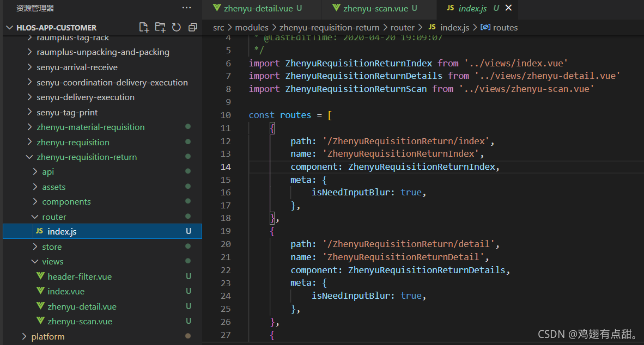Select index.js in the explorer tree
The width and height of the screenshot is (644, 345).
[102, 231]
